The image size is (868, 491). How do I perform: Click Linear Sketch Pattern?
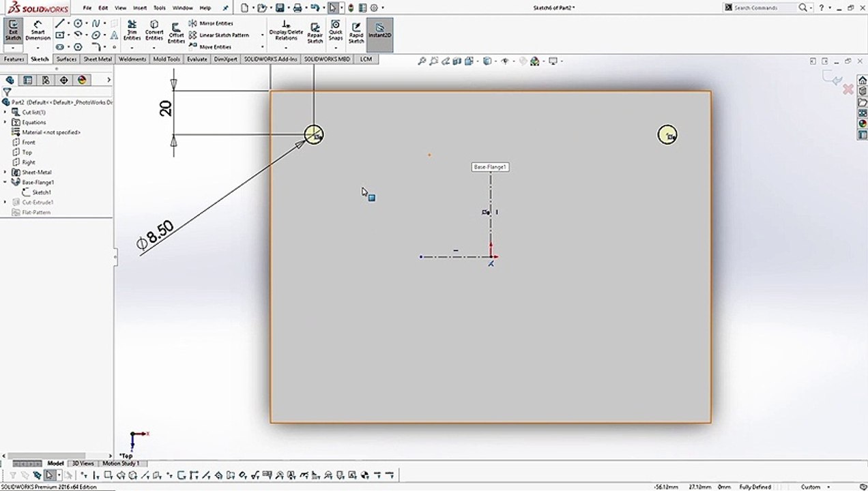219,35
